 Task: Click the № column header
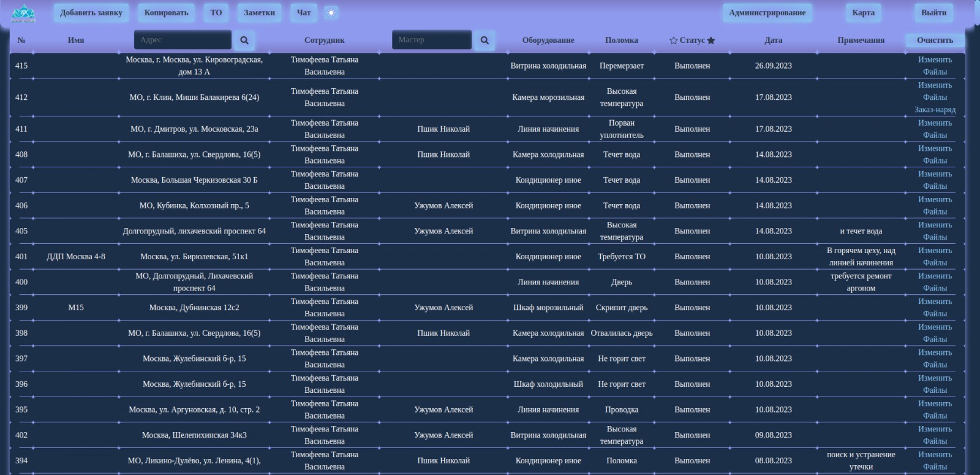click(x=21, y=40)
